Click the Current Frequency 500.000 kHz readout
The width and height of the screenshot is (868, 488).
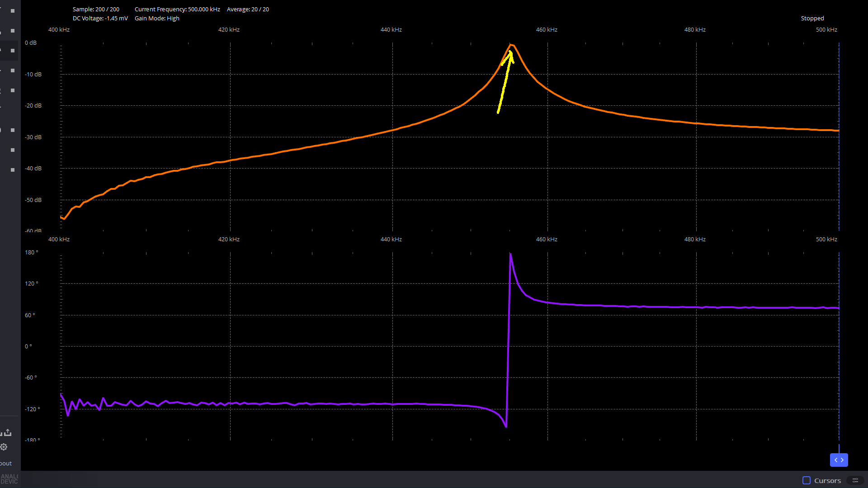177,9
